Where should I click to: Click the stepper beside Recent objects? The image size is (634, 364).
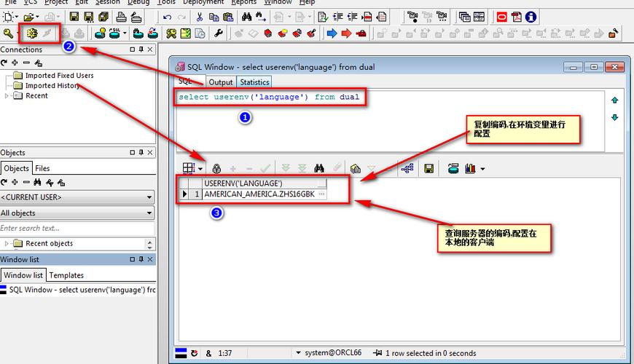[149, 244]
